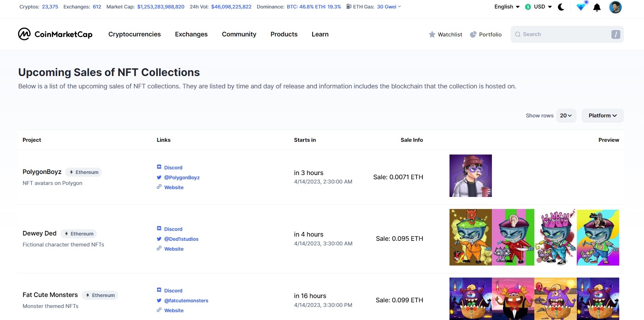Click Exchanges count 612
Screen dimensions: 644x320
(x=97, y=7)
